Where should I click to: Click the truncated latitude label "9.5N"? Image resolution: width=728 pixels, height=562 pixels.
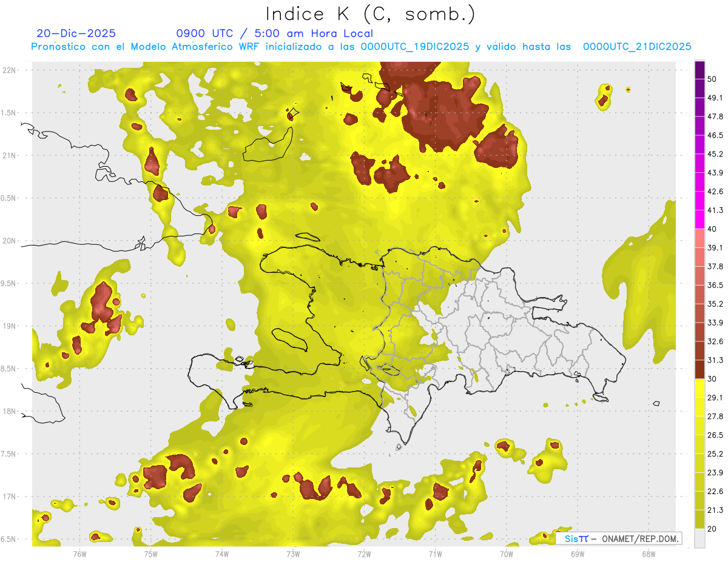tap(8, 284)
